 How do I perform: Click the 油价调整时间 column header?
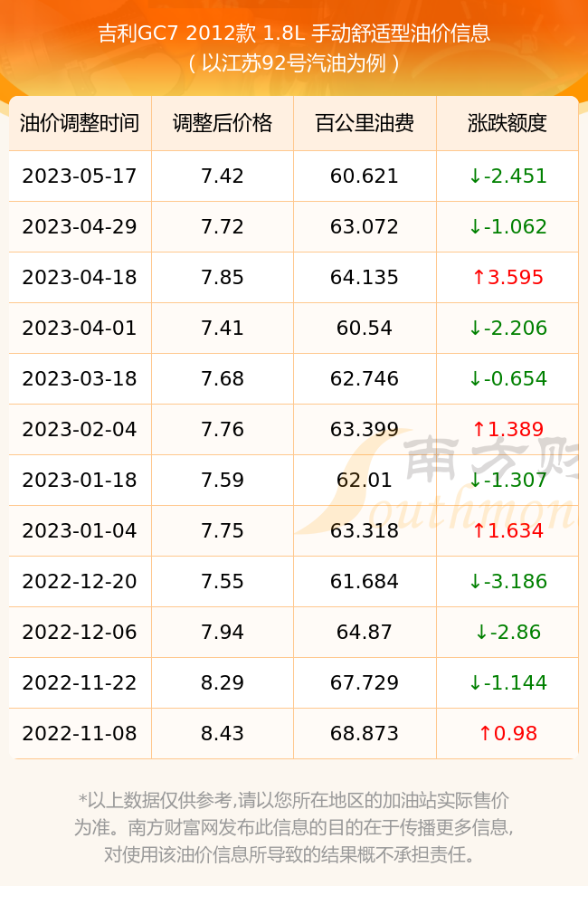[80, 123]
